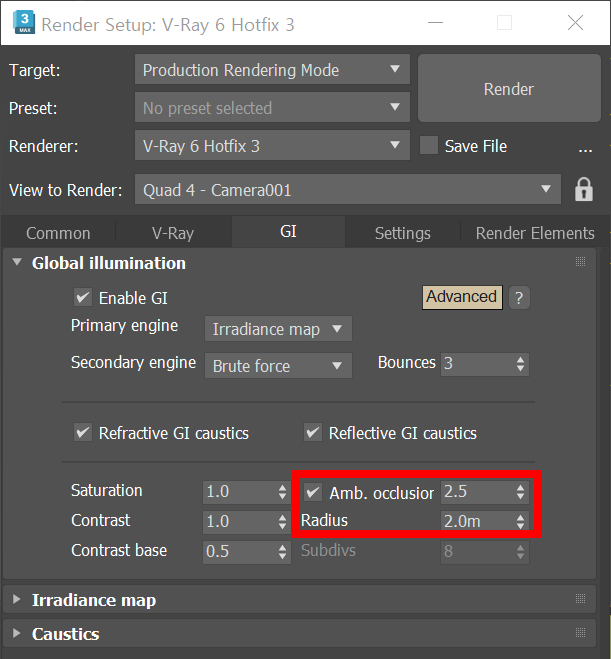Click Global illumination rollout grip handle
Screen dimensions: 611x659
[x=580, y=262]
